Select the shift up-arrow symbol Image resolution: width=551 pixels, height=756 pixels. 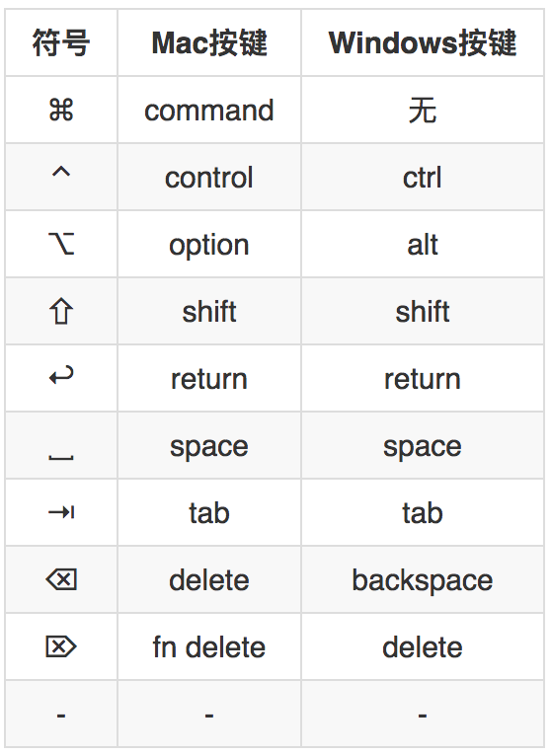pos(61,311)
